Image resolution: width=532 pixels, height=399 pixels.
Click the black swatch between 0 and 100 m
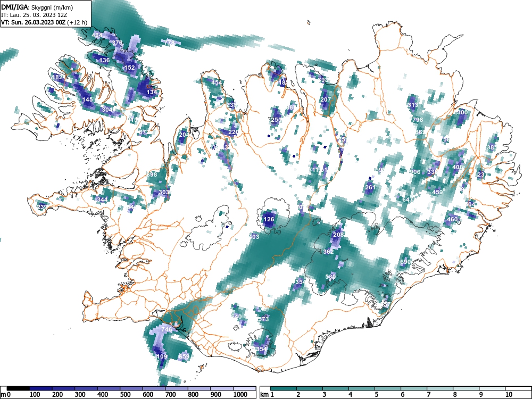18,388
